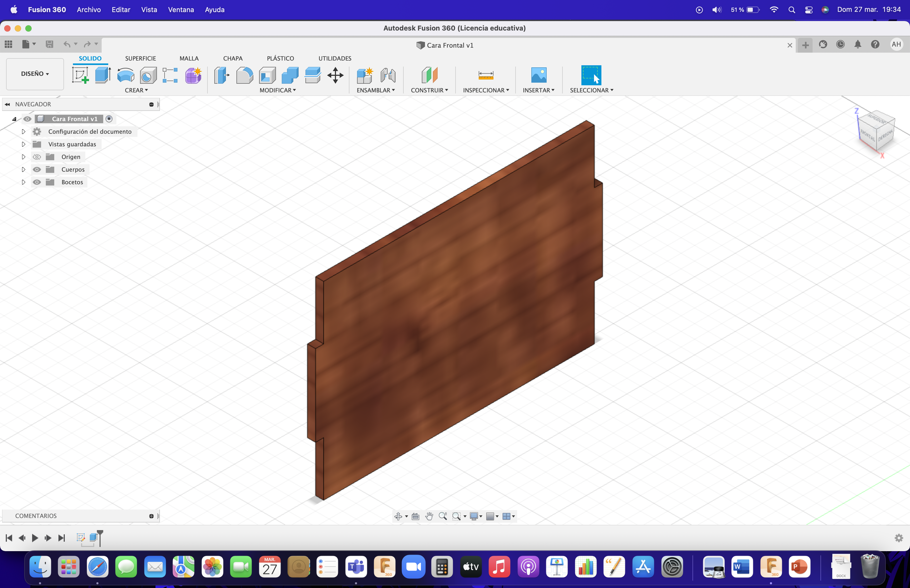Expand Configuración del documento node

23,132
